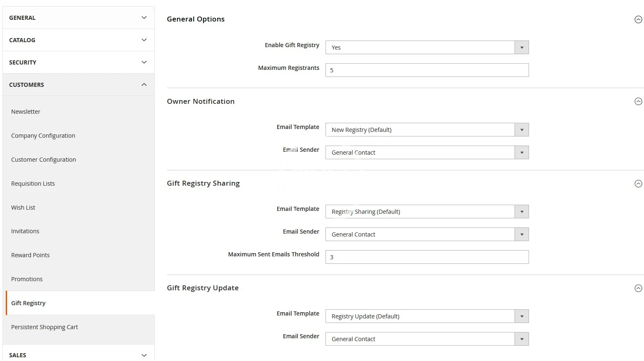Expand the CATALOG sidebar group

[79, 40]
